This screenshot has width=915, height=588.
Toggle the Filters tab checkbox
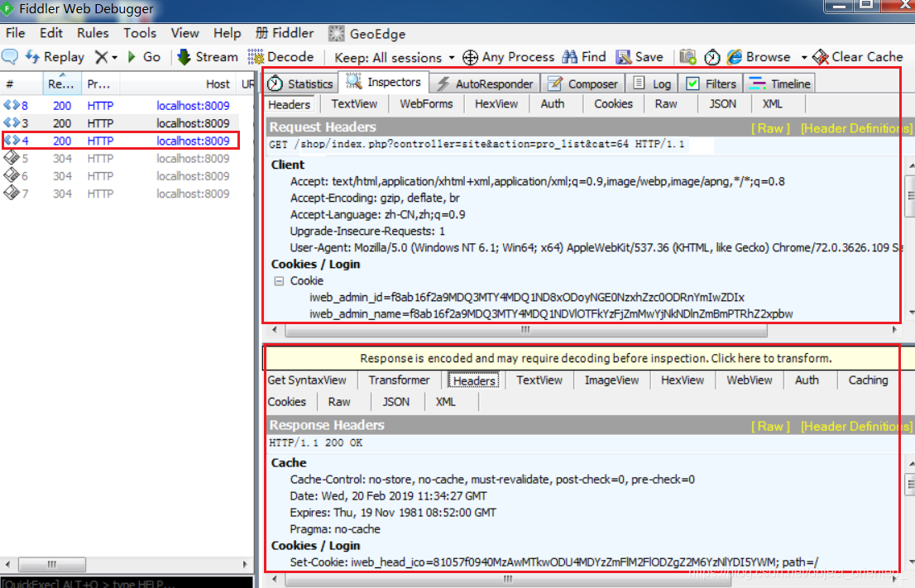692,84
